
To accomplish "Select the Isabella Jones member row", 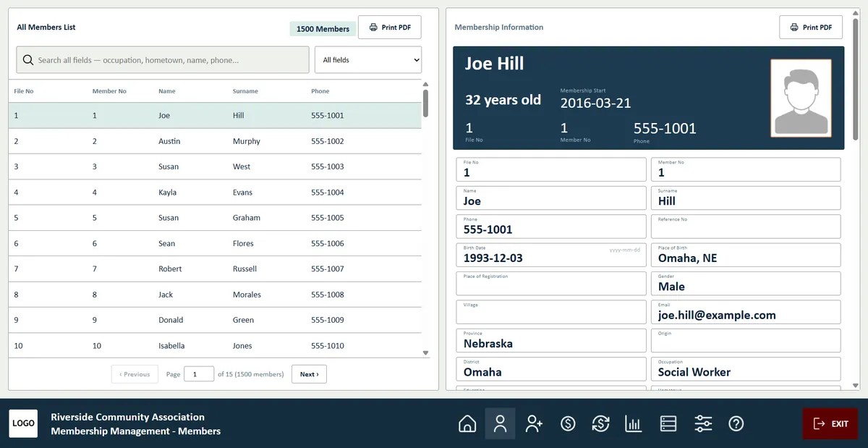I will (x=215, y=345).
